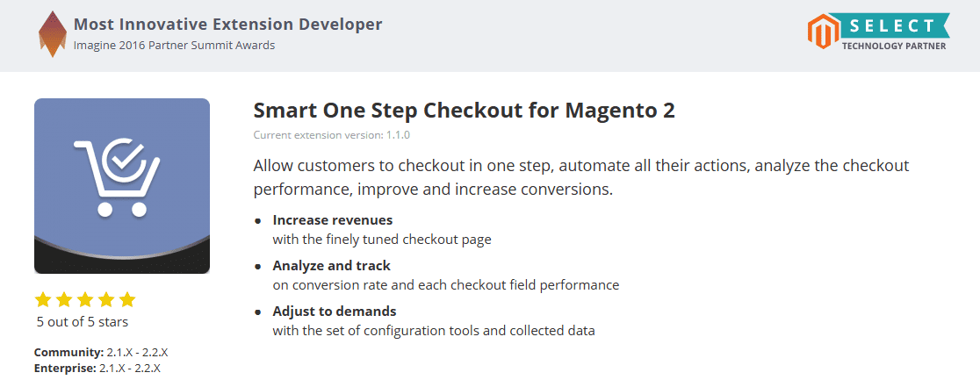The height and width of the screenshot is (387, 980).
Task: Click the 5 out of 5 stars label
Action: click(83, 322)
